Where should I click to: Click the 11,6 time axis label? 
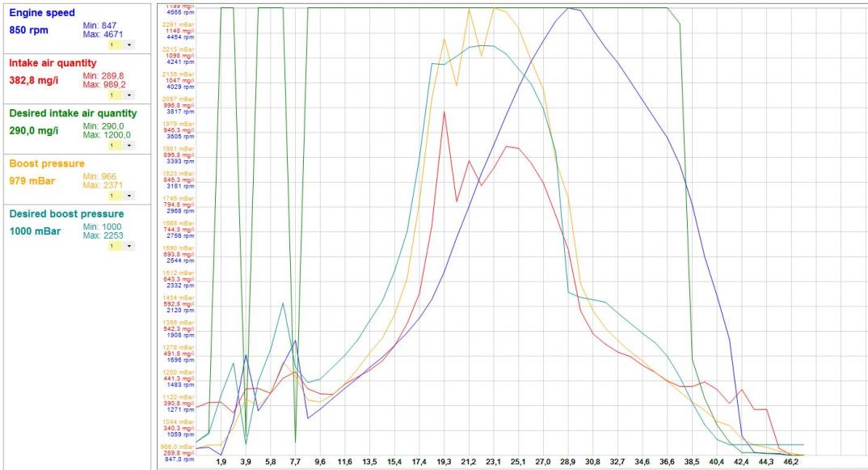[345, 462]
